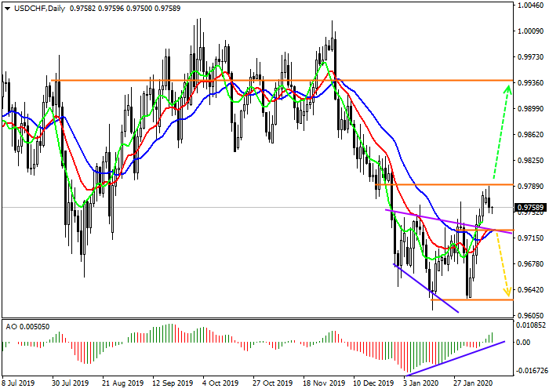
Task: Click the 12 Sep 2019 date label
Action: pos(173,383)
